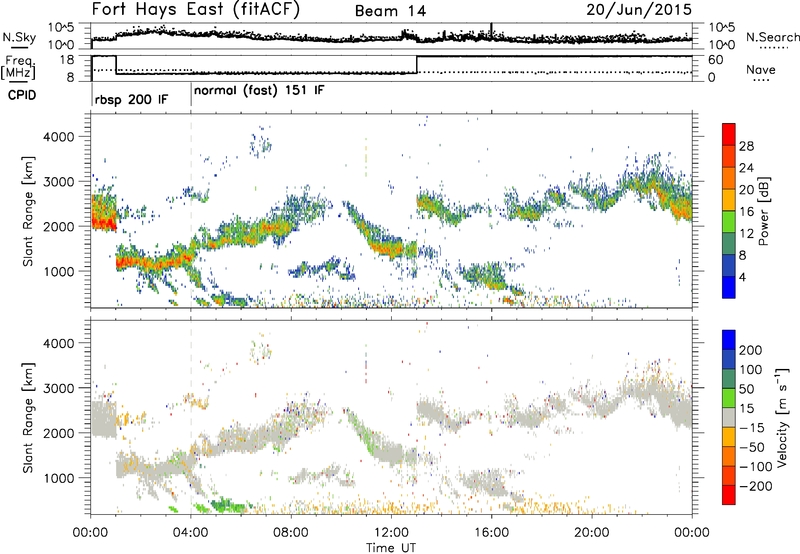The height and width of the screenshot is (554, 800).
Task: Click the '200' value on the velocity colorbar
Action: tap(751, 350)
